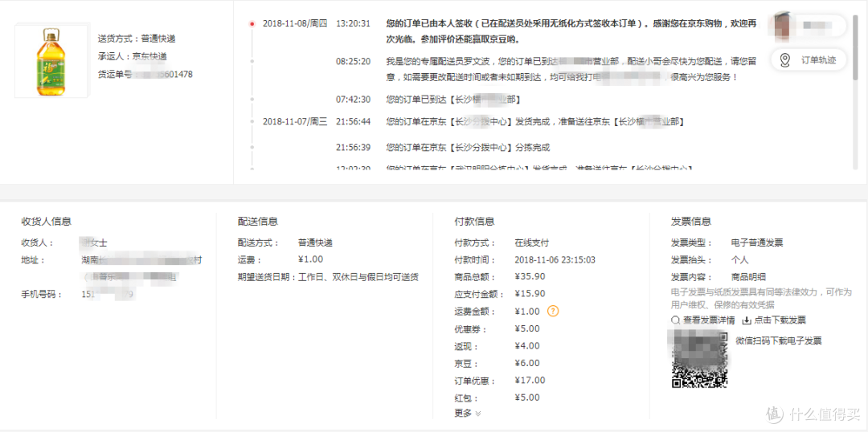Viewport: 868px width, 432px height.
Task: Click the 优惠券 value ¥5.00
Action: point(527,328)
